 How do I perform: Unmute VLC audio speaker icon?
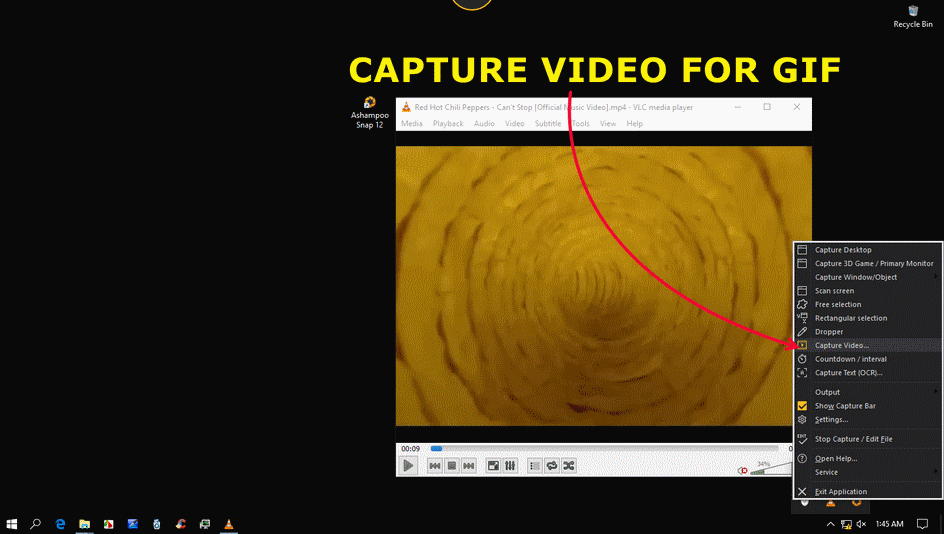coord(743,471)
